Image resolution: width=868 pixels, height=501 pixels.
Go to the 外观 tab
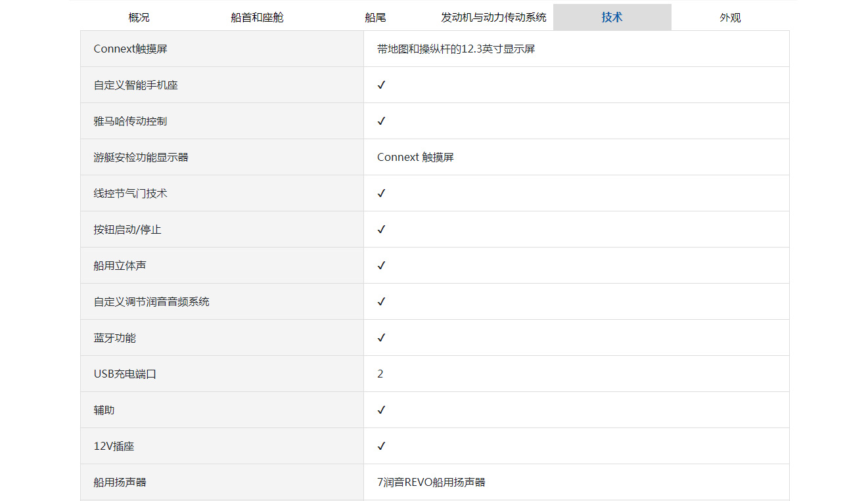click(x=730, y=18)
